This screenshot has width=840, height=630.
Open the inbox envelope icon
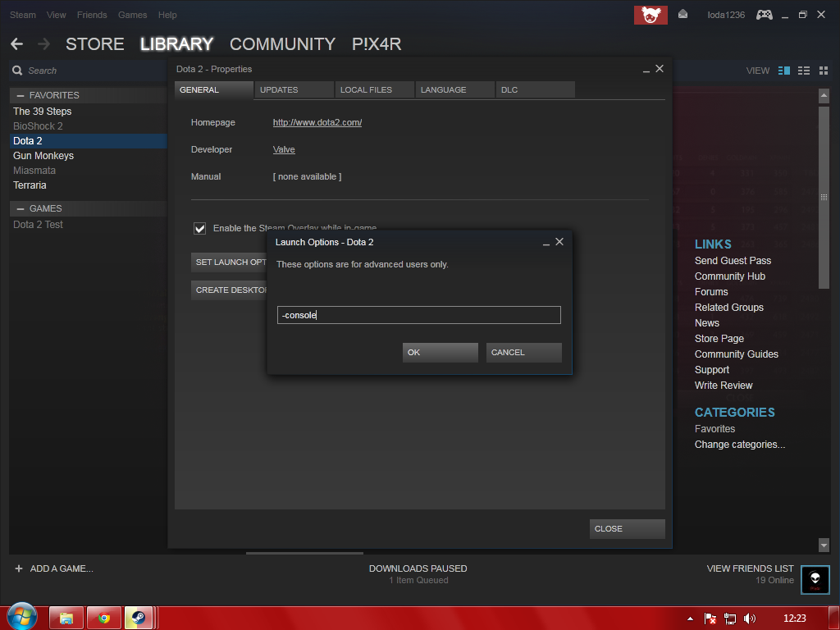click(682, 15)
